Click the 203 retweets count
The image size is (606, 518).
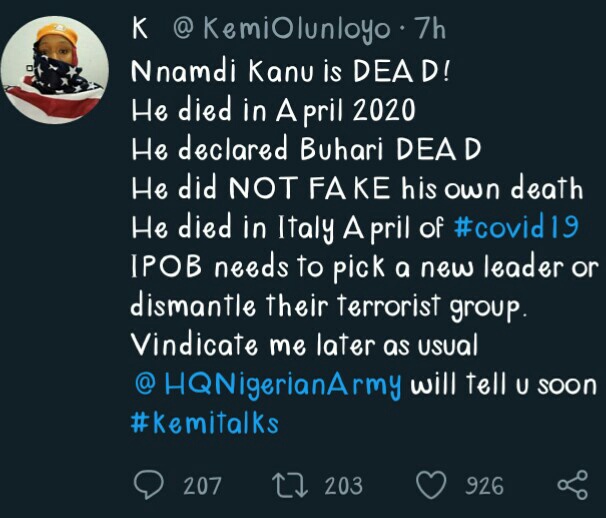[x=344, y=486]
